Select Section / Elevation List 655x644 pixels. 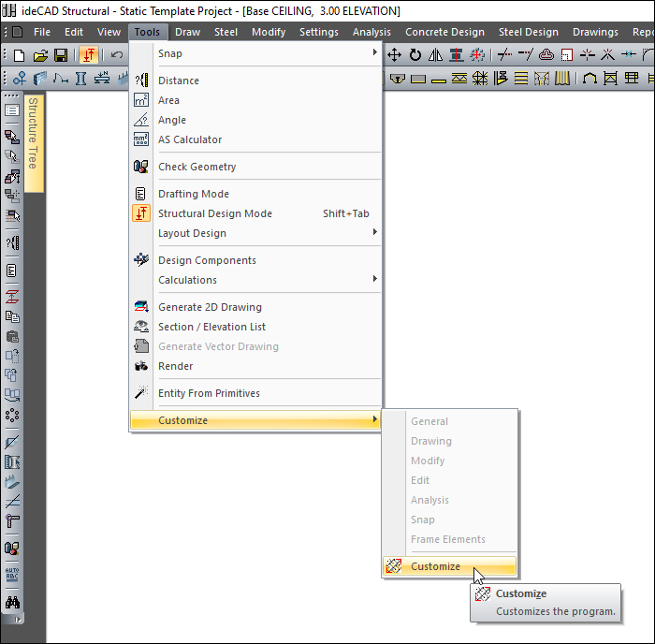point(211,327)
